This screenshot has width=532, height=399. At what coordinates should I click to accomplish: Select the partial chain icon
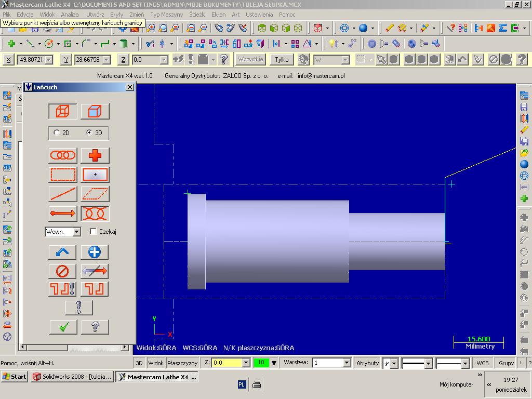pyautogui.click(x=95, y=214)
